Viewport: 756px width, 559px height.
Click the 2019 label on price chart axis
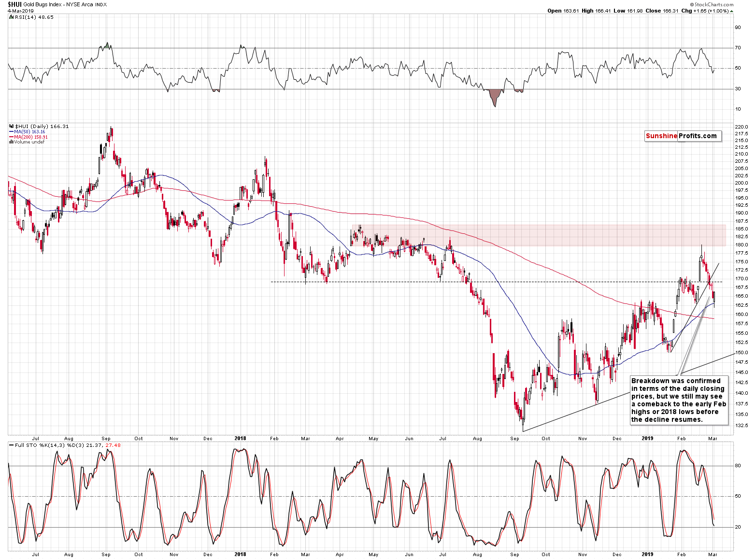(647, 438)
